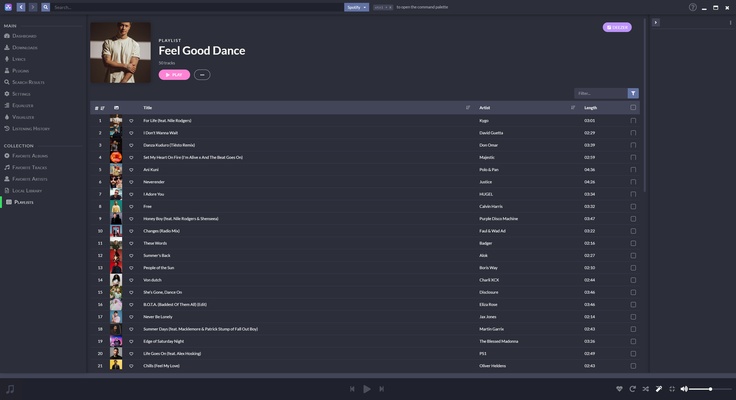The image size is (736, 400).
Task: Favorite the Honey Boy heart
Action: pos(131,219)
